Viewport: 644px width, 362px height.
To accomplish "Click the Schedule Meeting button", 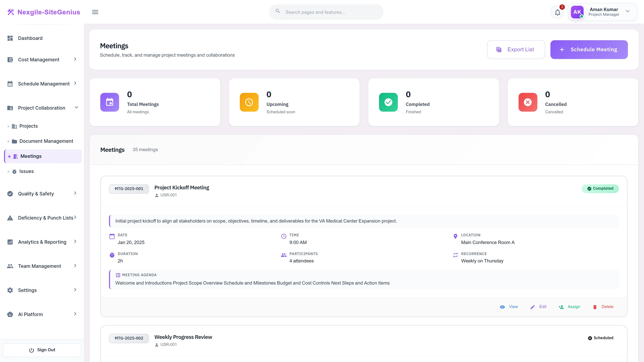I will pyautogui.click(x=589, y=49).
